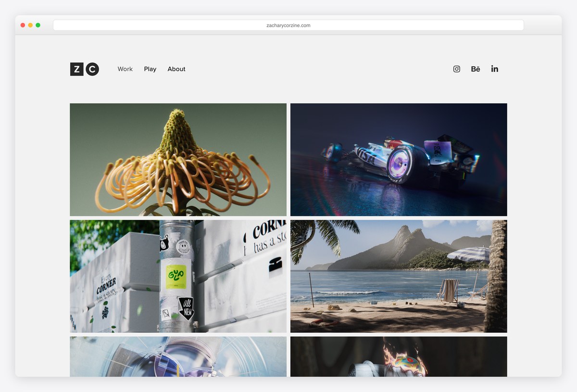Viewport: 577px width, 392px height.
Task: Open the Instagram profile icon
Action: [457, 69]
